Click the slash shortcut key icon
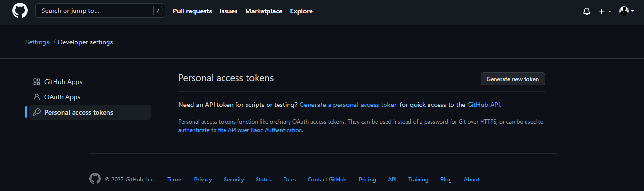 [158, 11]
